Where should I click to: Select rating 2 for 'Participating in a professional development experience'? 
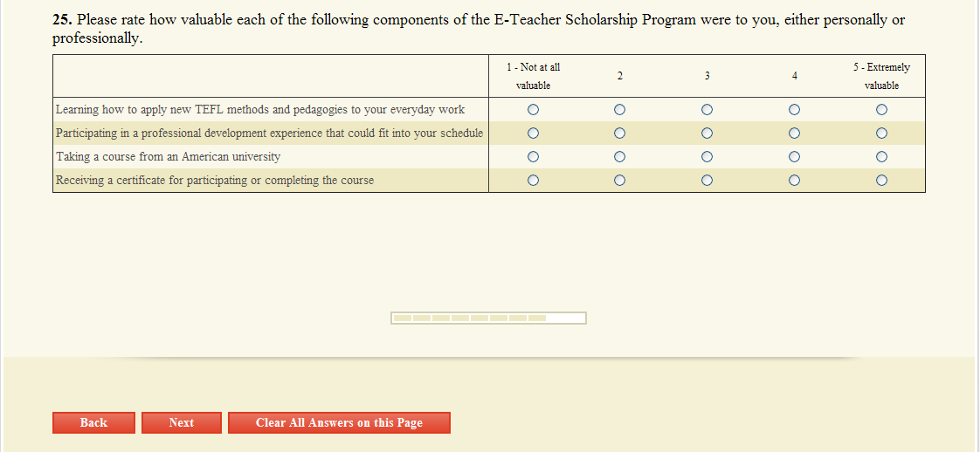point(620,134)
